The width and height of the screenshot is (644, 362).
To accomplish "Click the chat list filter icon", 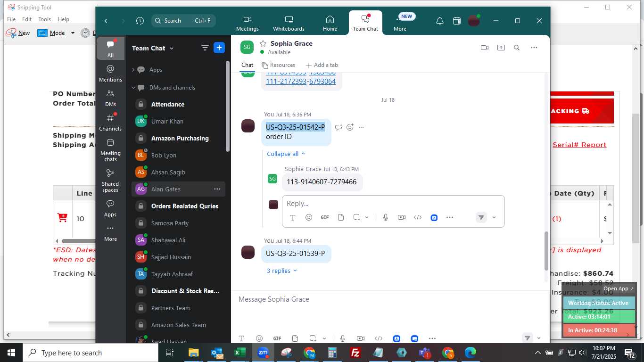I will tap(205, 48).
